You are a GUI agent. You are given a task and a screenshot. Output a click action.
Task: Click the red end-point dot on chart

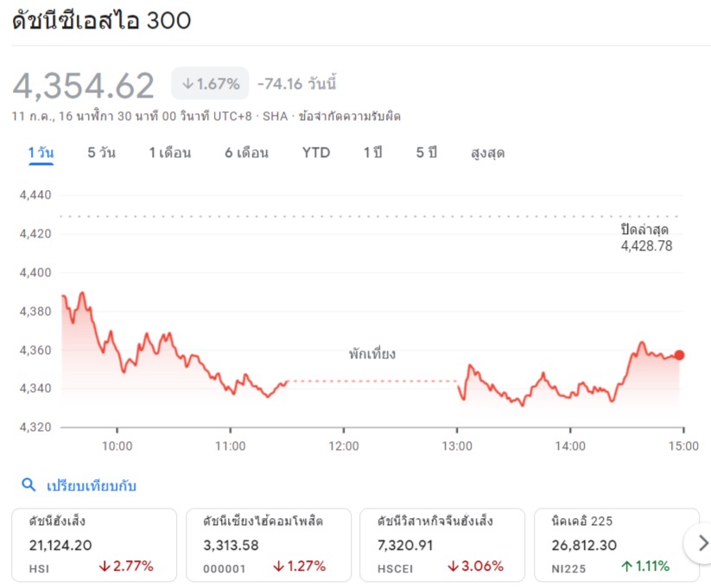pyautogui.click(x=679, y=355)
